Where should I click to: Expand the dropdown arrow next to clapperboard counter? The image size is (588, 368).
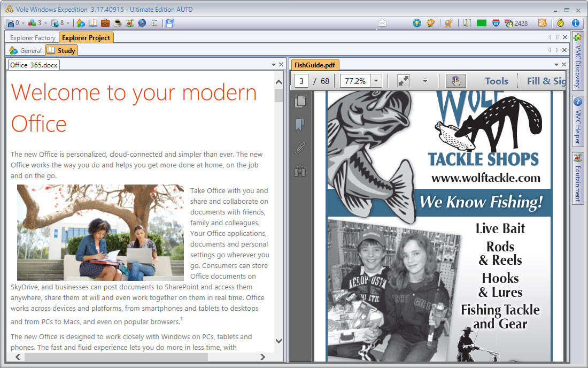[x=23, y=23]
